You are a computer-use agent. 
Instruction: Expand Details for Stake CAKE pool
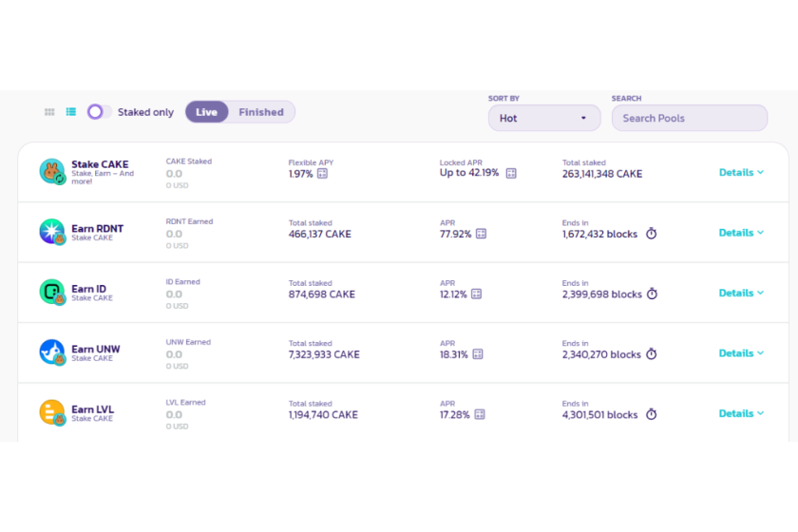coord(741,173)
